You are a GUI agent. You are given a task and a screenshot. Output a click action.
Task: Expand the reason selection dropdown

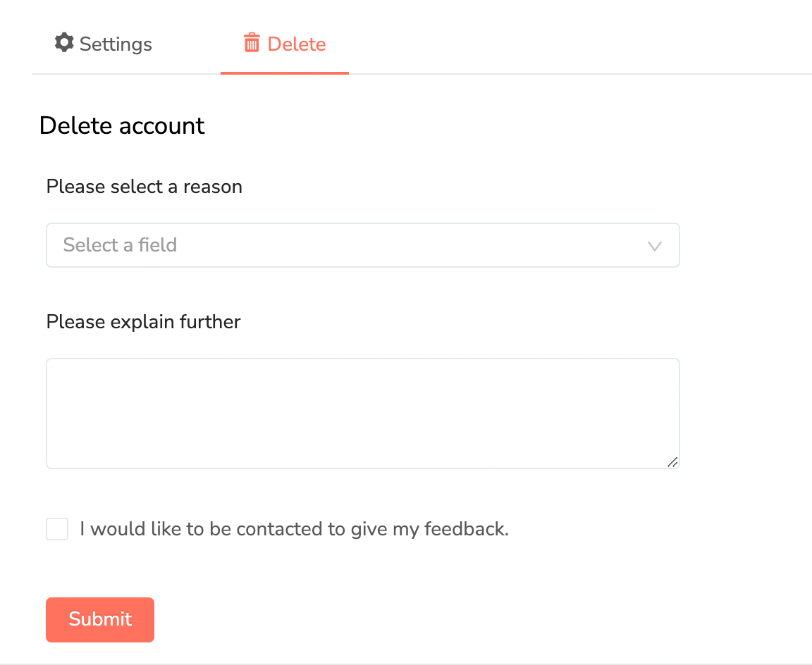[x=362, y=245]
